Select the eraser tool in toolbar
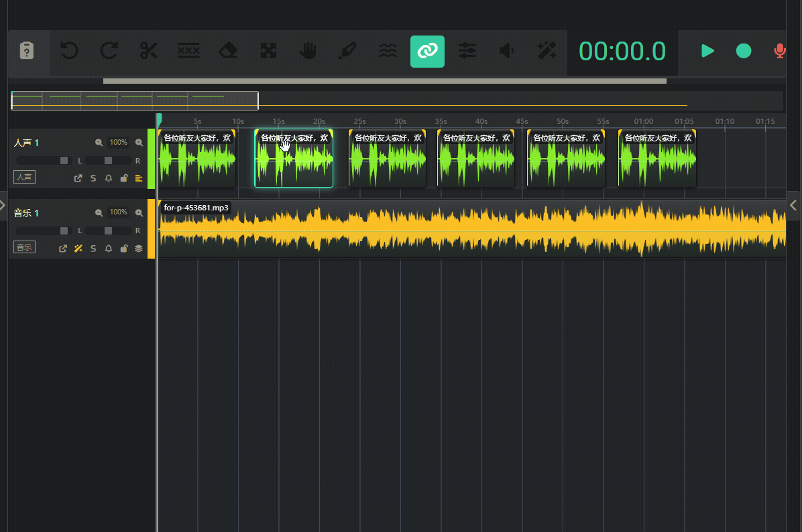 coord(229,51)
